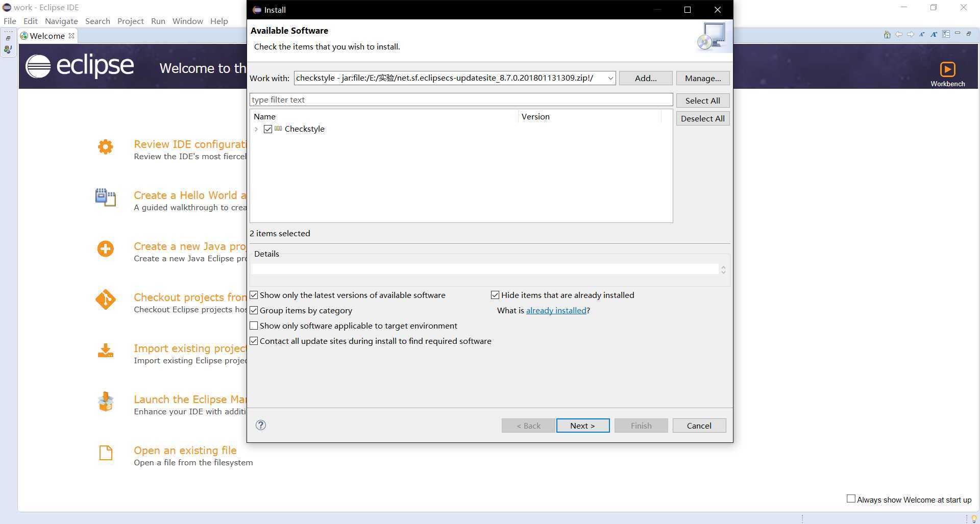The height and width of the screenshot is (524, 980).
Task: Click the Checkout projects git icon
Action: [106, 300]
